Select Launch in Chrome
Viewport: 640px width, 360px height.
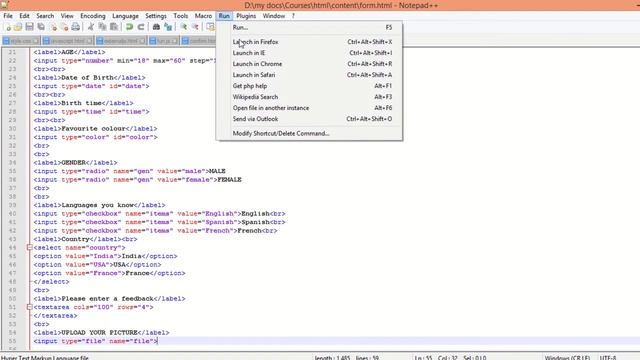(x=309, y=64)
